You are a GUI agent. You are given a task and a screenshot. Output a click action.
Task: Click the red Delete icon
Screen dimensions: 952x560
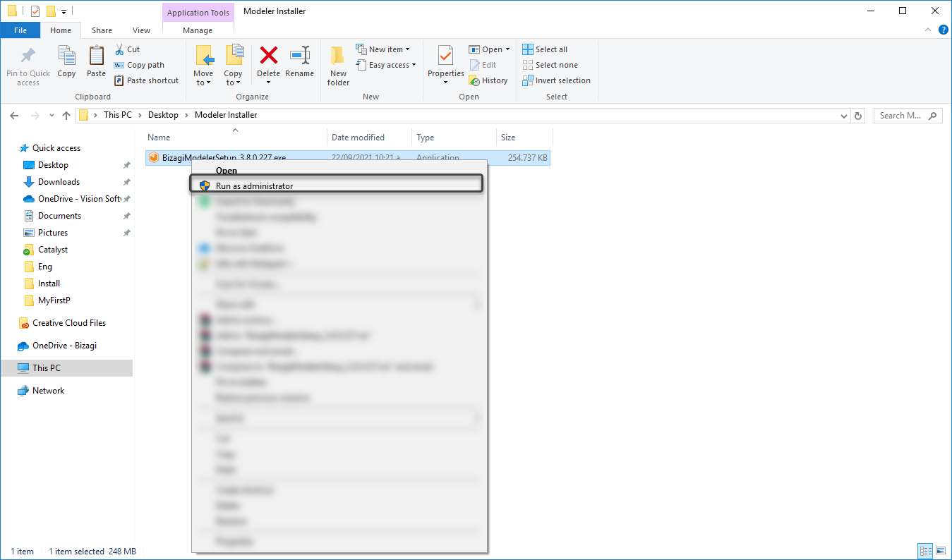point(268,55)
